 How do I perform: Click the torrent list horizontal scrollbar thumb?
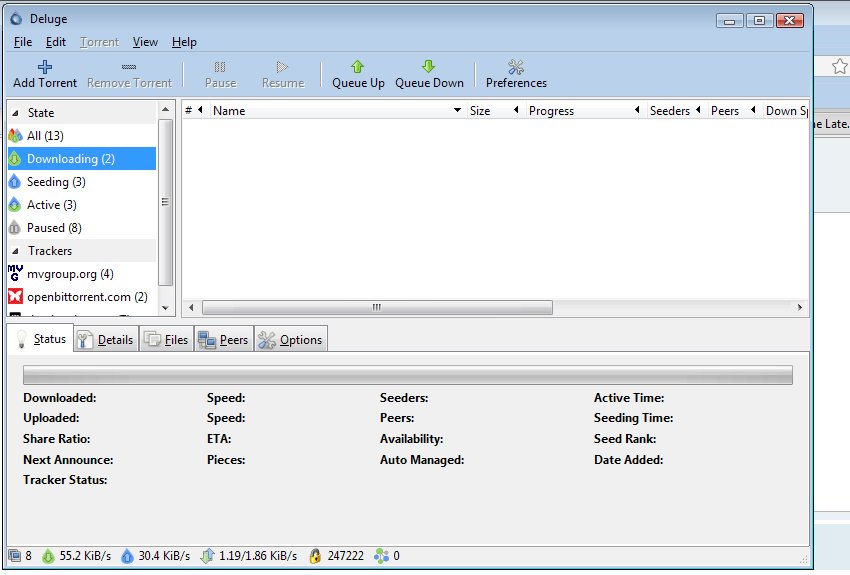click(377, 307)
